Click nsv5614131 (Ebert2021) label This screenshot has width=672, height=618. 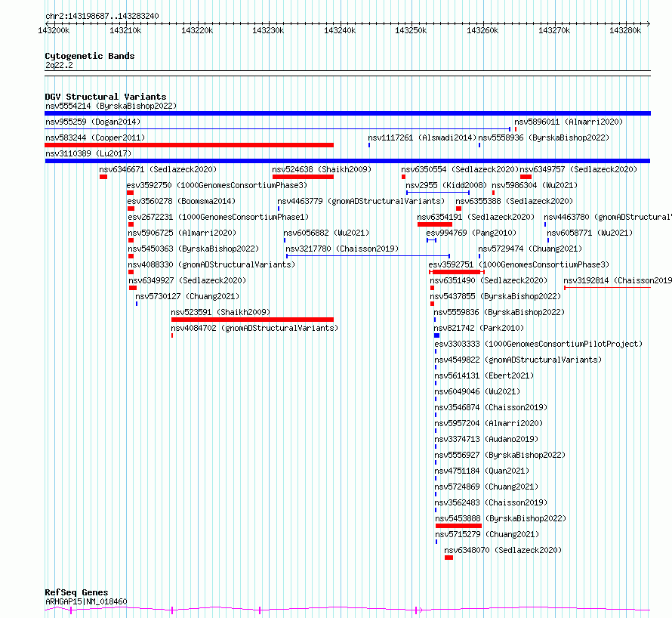484,375
